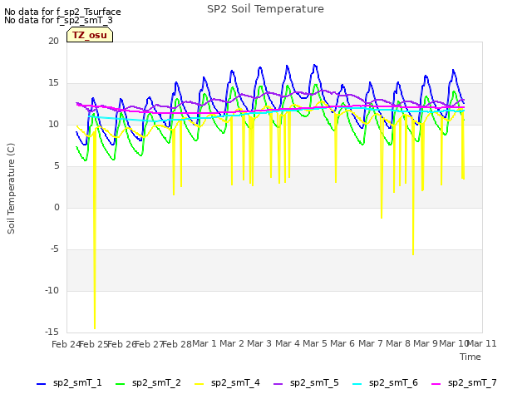Click the sp2_smT_6 cyan legend swatch
532x399 pixels.
coord(357,384)
